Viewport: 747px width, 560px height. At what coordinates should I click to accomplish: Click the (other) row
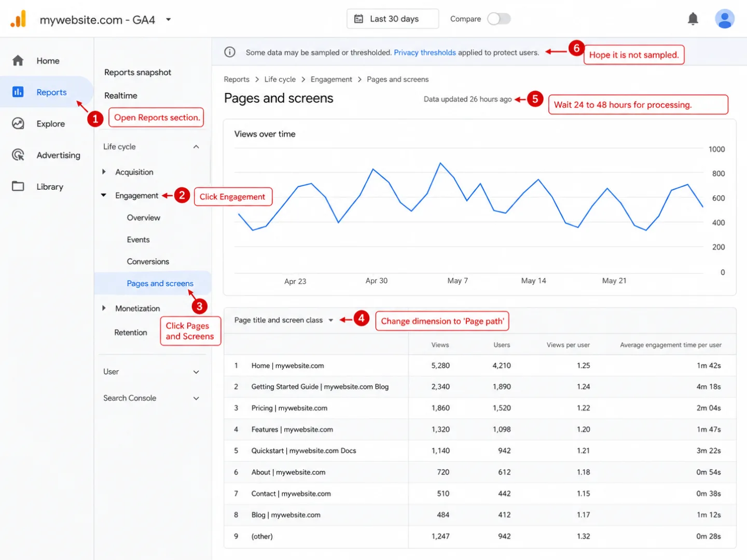pos(480,536)
